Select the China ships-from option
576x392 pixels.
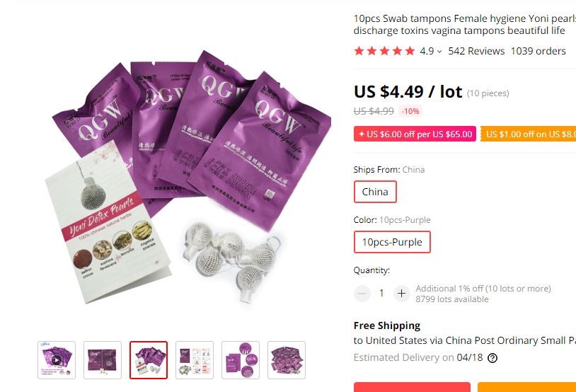pos(375,192)
